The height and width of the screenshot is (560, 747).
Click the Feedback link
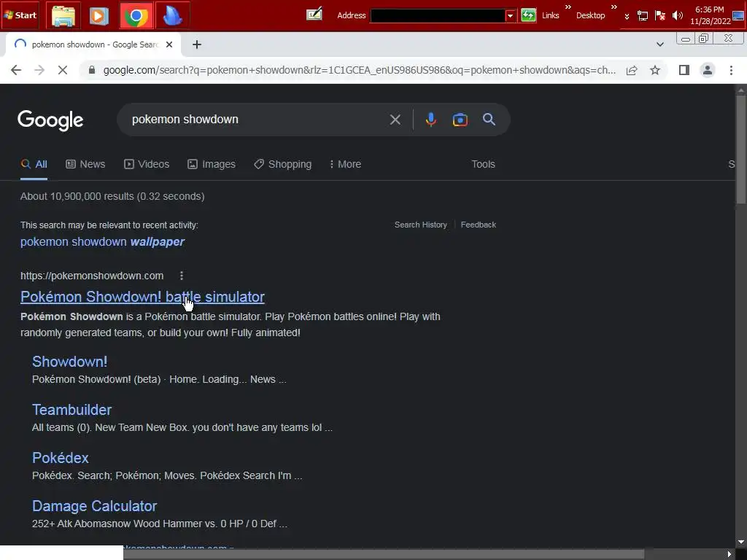[x=479, y=225]
